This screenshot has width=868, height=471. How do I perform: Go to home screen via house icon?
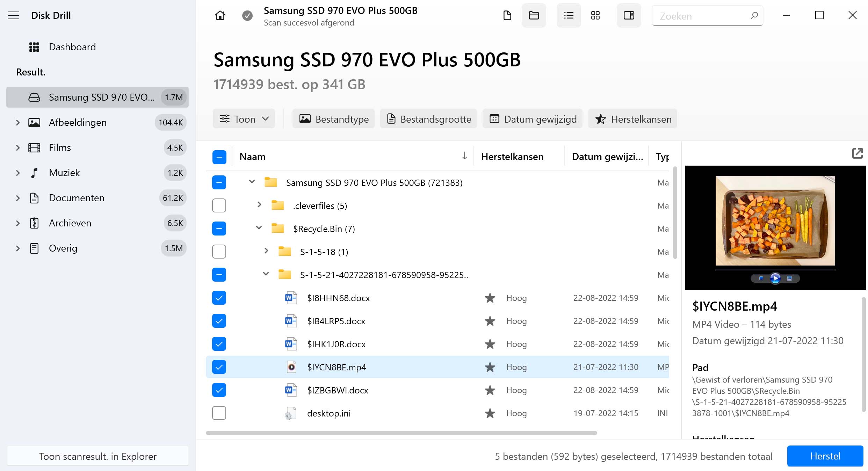coord(220,15)
